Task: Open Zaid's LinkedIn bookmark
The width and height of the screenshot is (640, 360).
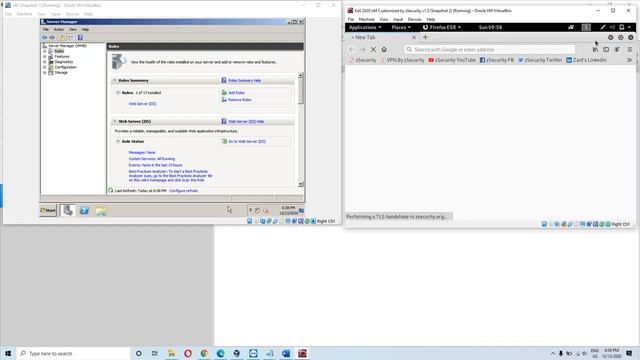Action: coord(586,60)
